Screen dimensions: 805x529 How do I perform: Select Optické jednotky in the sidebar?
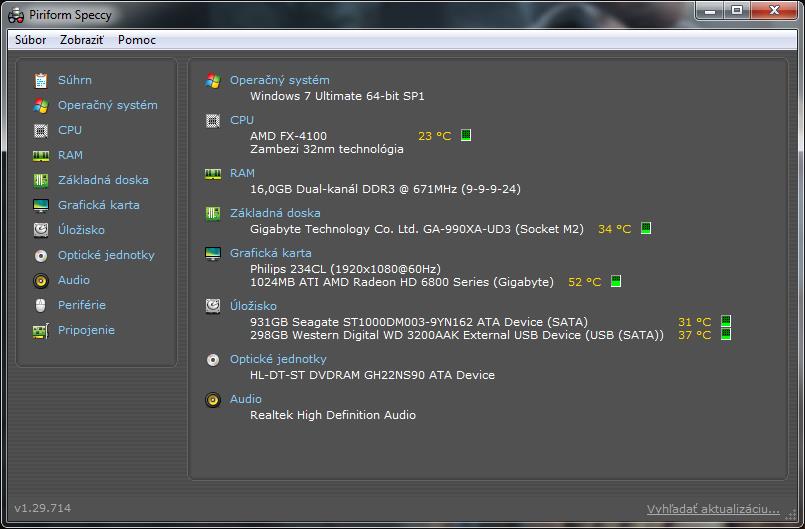click(x=106, y=255)
